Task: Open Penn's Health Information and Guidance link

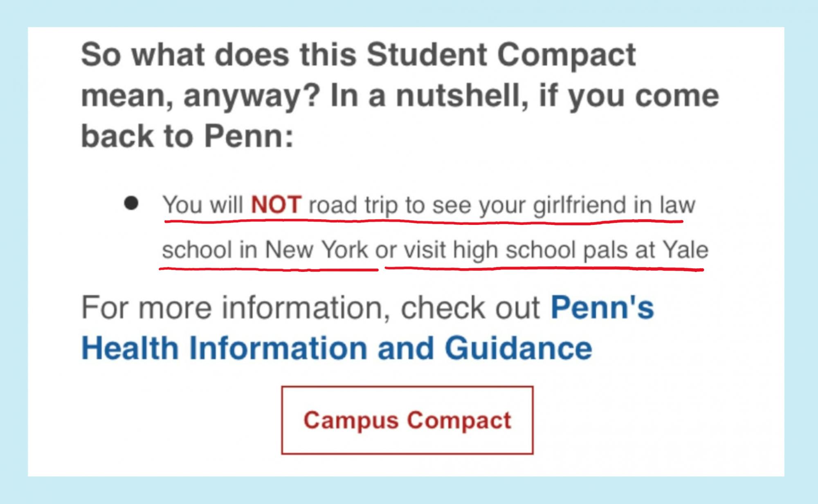Action: point(335,347)
